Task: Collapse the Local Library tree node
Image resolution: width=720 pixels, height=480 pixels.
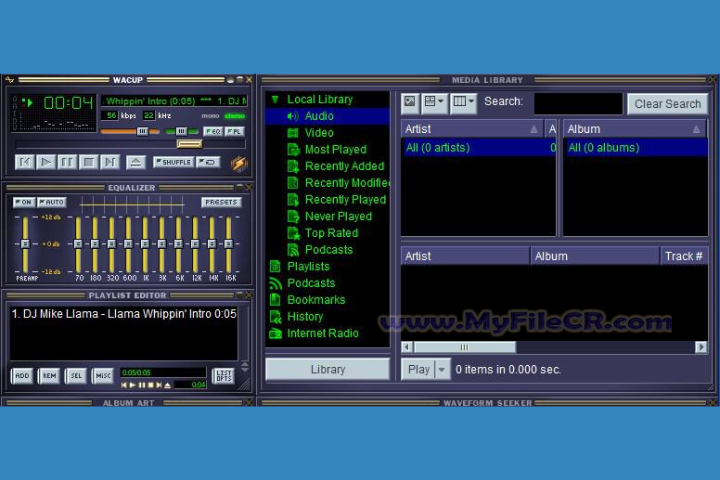Action: 275,99
